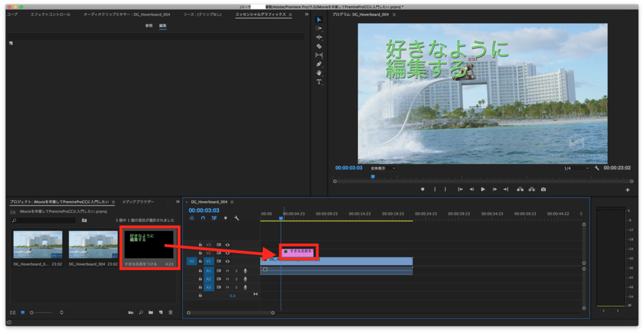Adjust project thumbnail size slider

(x=42, y=312)
